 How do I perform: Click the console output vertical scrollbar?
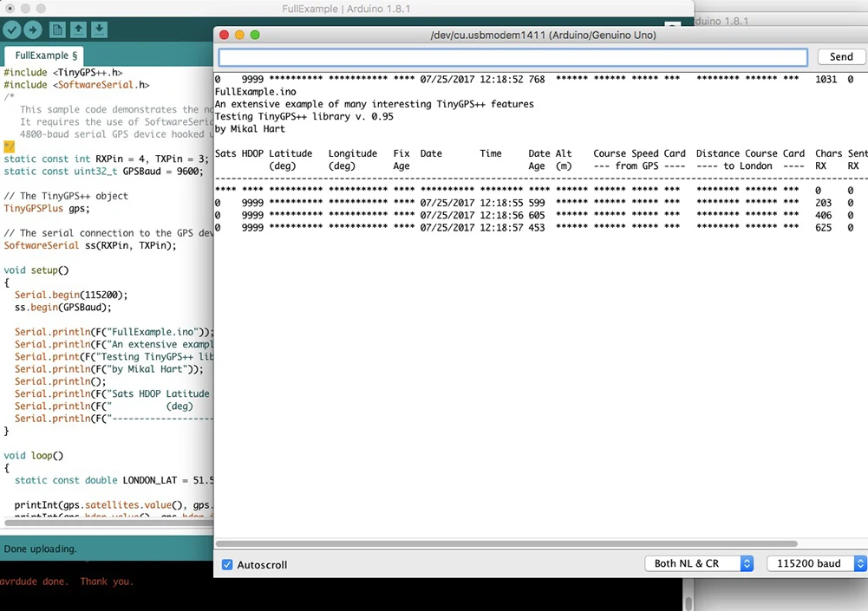pos(689,601)
